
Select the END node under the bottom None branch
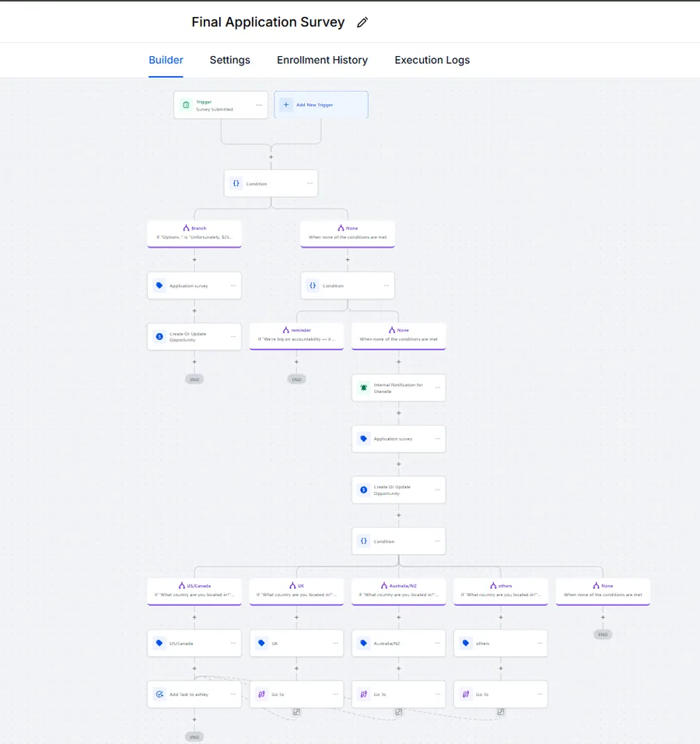603,634
